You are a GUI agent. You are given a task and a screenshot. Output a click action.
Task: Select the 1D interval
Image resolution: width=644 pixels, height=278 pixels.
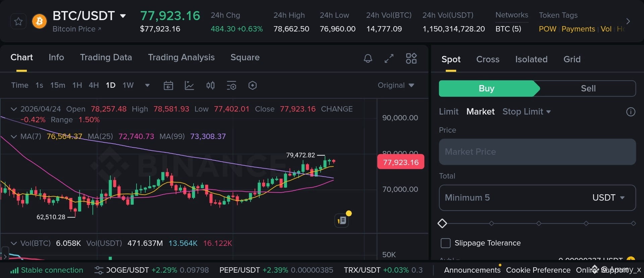(111, 85)
